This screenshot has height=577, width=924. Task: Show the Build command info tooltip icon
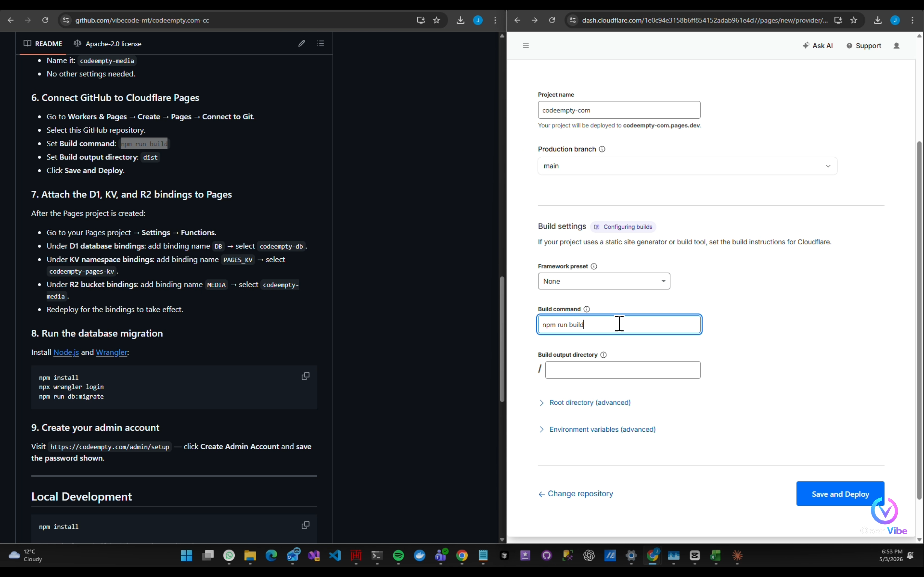coord(587,309)
